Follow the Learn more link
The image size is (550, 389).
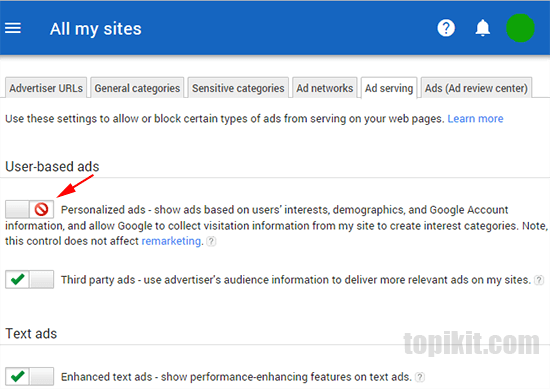coord(475,119)
